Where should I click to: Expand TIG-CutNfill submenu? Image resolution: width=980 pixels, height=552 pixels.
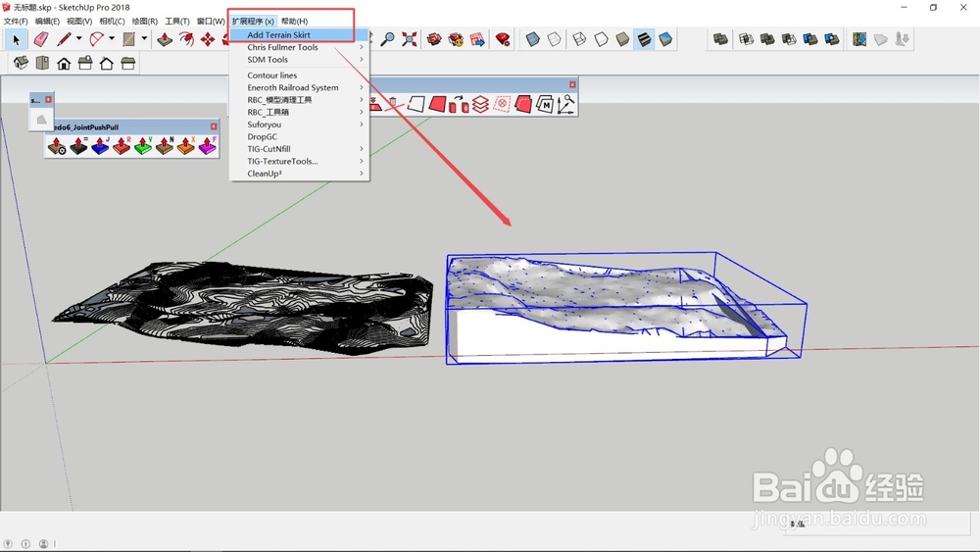299,149
